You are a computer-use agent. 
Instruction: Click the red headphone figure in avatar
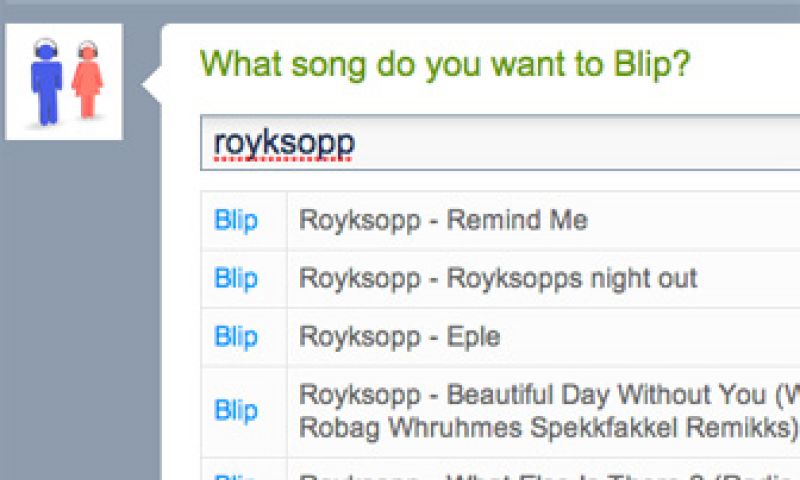[x=88, y=80]
